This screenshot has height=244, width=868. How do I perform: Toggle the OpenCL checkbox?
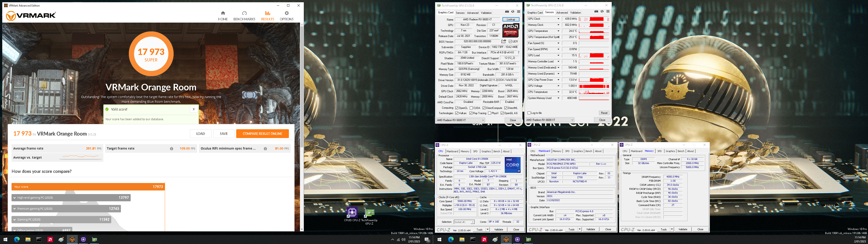(457, 108)
